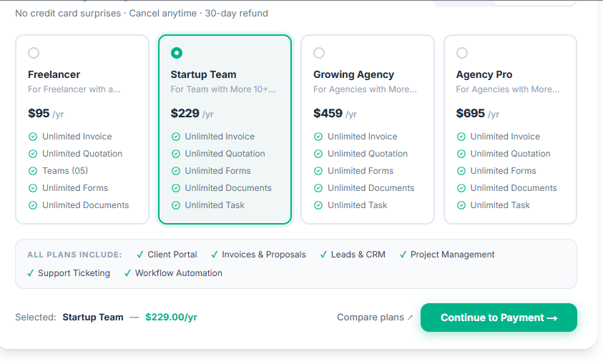Image resolution: width=603 pixels, height=364 pixels.
Task: Select the Freelancer plan radio button
Action: tap(34, 53)
